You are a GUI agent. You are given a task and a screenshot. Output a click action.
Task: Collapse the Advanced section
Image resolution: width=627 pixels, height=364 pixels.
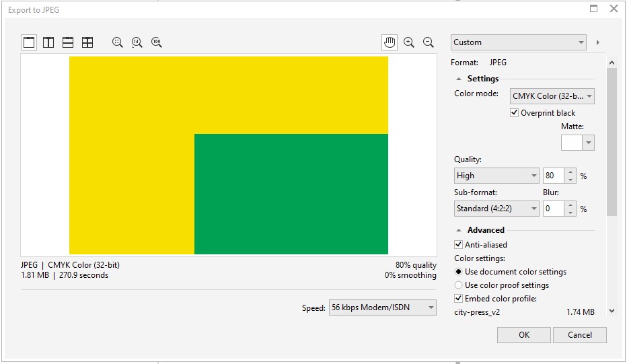point(459,230)
